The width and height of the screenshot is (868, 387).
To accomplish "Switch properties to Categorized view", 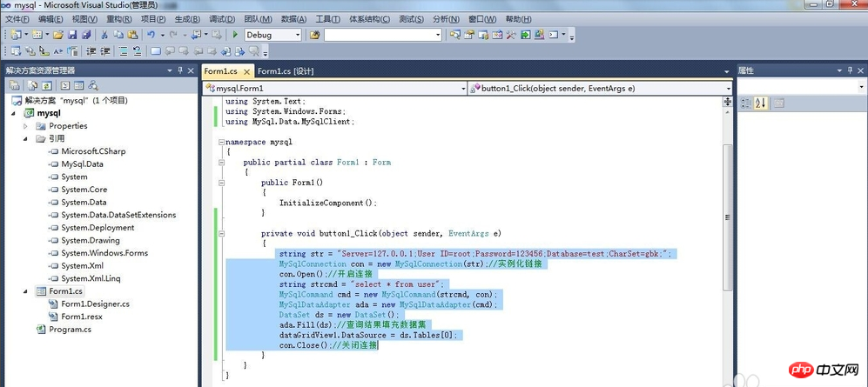I will pyautogui.click(x=745, y=103).
